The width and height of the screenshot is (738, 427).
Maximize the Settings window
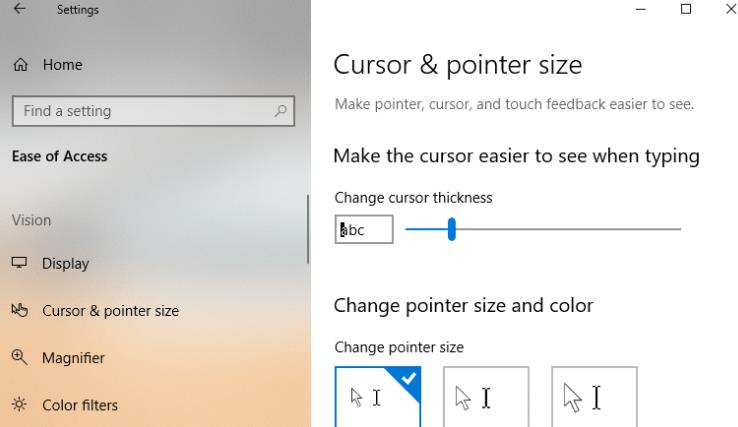point(686,9)
